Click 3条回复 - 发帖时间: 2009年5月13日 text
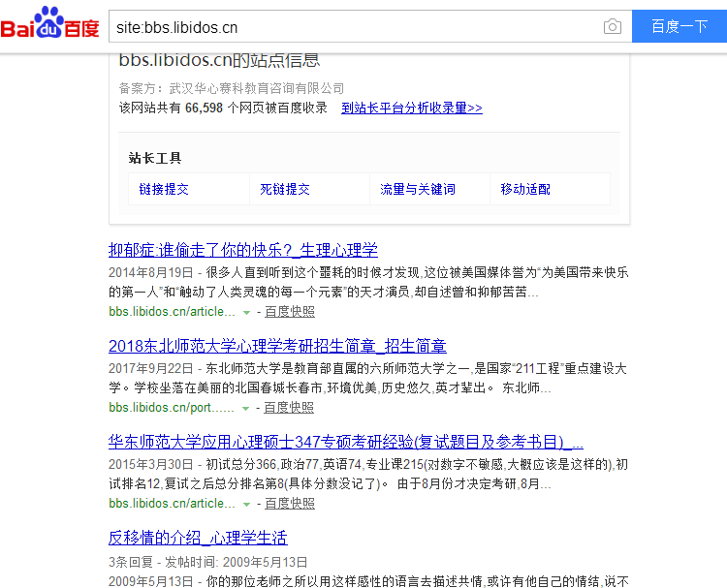 [208, 562]
